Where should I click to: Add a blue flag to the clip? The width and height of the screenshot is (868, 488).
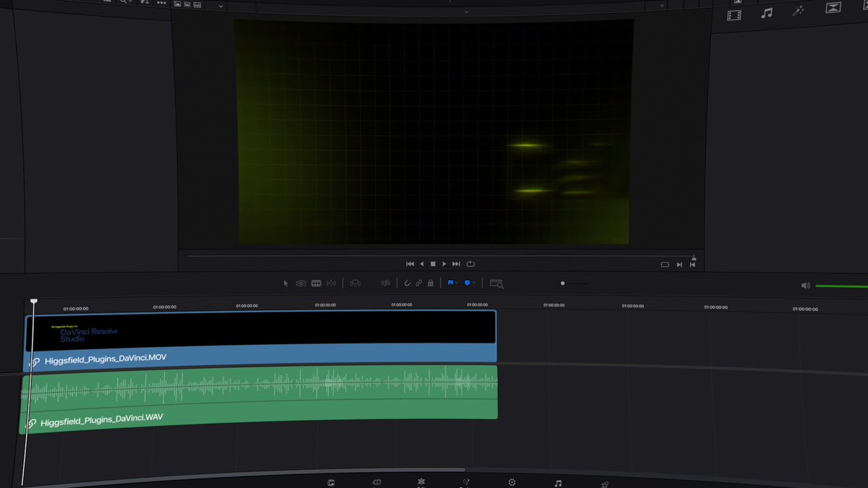tap(450, 283)
